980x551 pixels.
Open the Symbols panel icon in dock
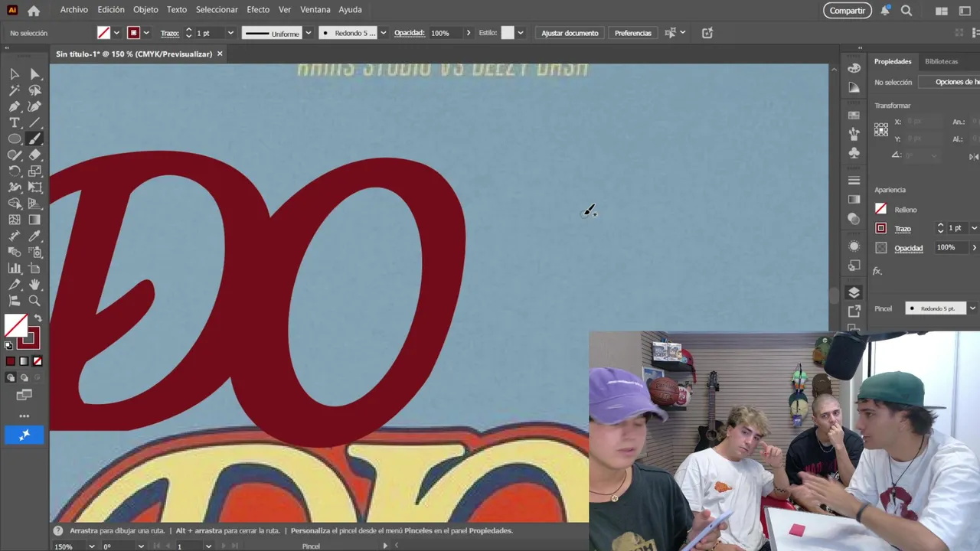854,152
